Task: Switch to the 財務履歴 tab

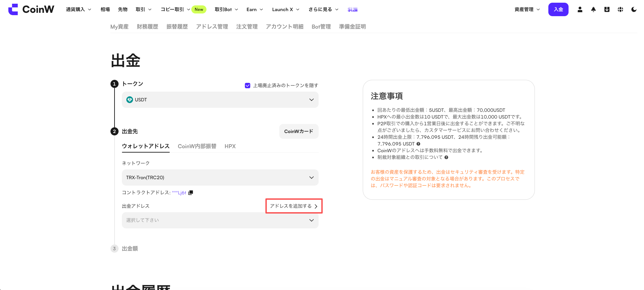Action: (x=148, y=27)
